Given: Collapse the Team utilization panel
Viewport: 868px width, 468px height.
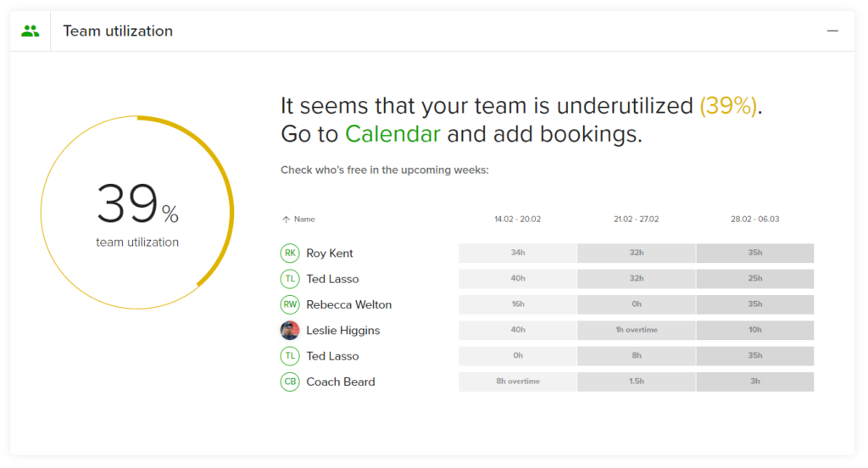Looking at the screenshot, I should pyautogui.click(x=832, y=31).
